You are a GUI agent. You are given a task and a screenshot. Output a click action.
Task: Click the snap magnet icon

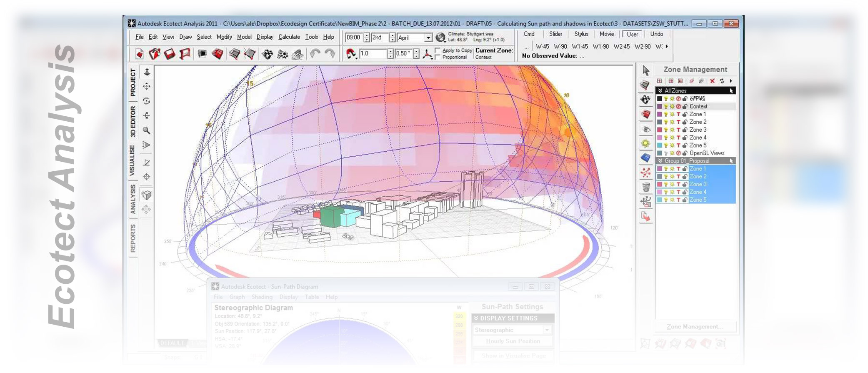(x=351, y=54)
